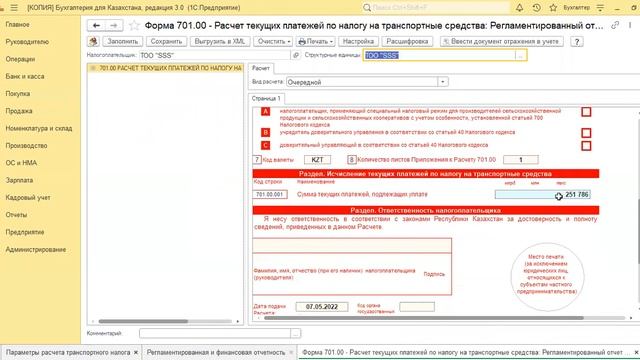640x360 pixels.
Task: Click the Заполнить button
Action: [x=123, y=41]
